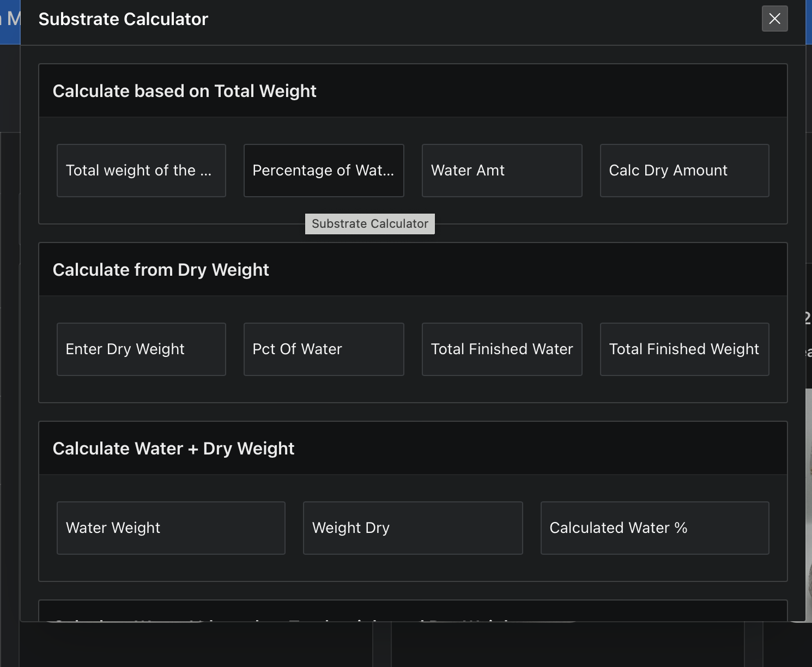Click inside the Enter Dry Weight box

click(x=141, y=349)
